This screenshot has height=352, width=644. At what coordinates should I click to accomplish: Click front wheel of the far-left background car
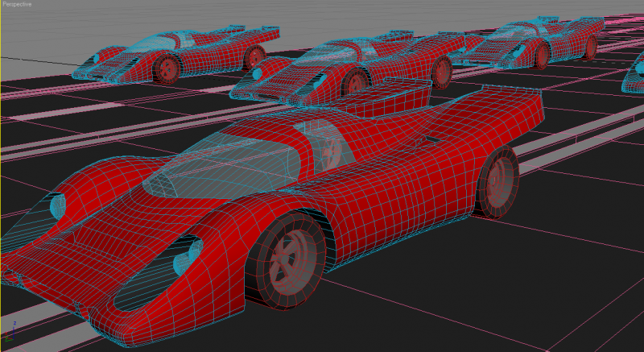[168, 69]
